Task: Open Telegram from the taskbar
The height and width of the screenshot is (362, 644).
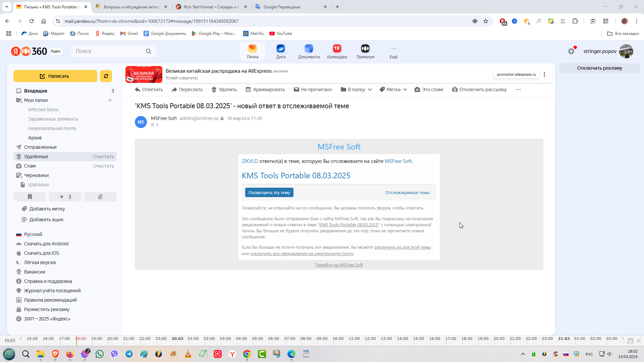Action: click(x=129, y=354)
